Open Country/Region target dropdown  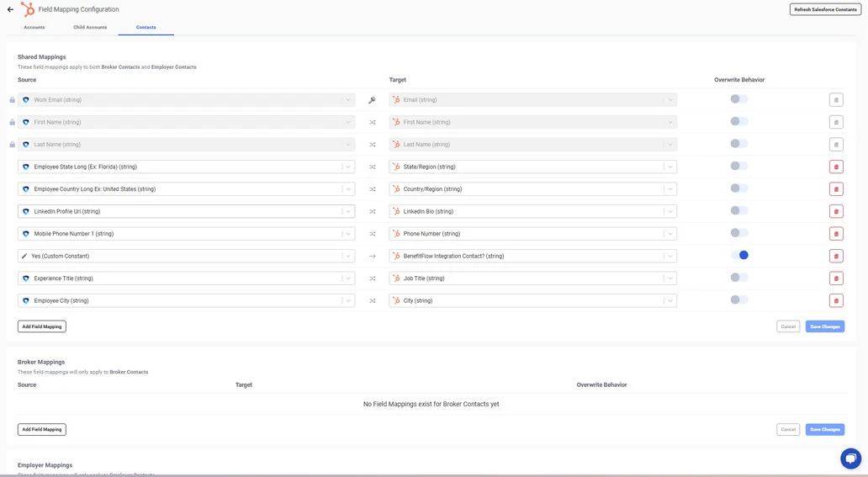[532, 189]
